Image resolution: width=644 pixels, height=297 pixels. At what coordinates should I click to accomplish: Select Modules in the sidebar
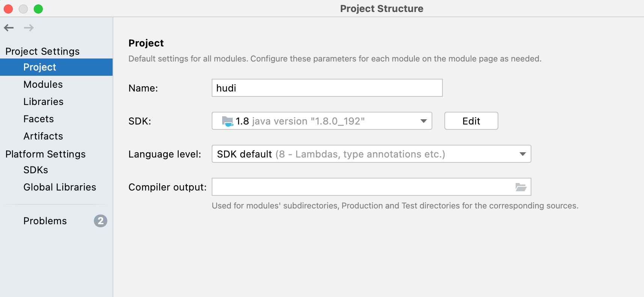(43, 84)
